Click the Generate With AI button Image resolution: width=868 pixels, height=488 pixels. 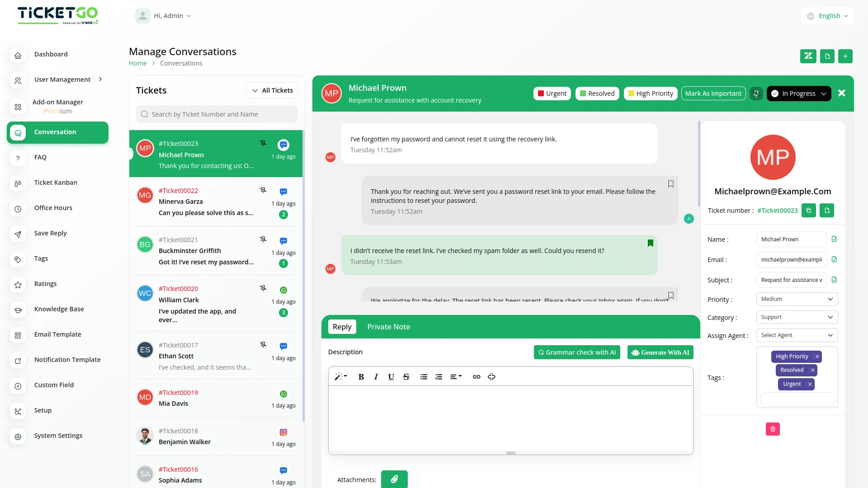click(x=660, y=352)
